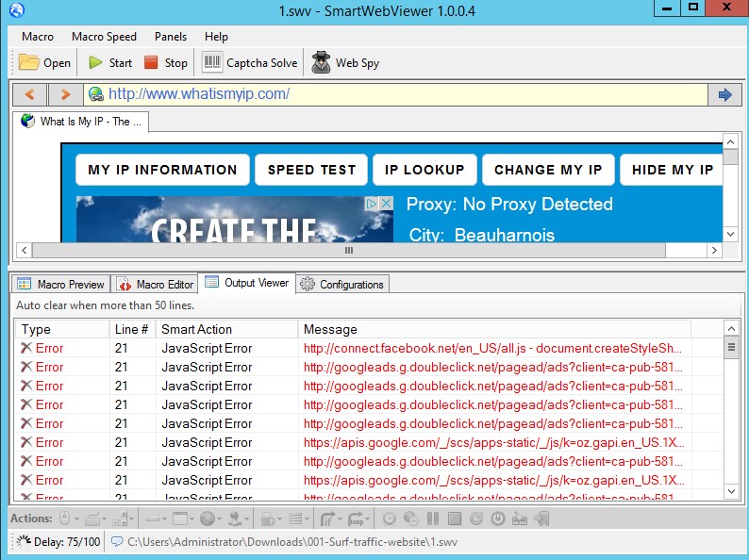Switch to the Macro Editor tab
Image resolution: width=749 pixels, height=560 pixels.
coord(155,284)
